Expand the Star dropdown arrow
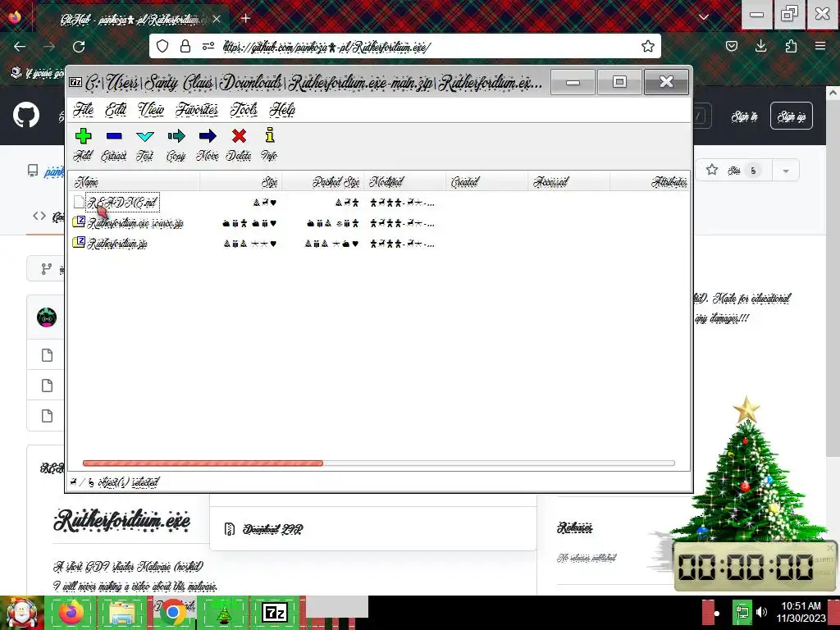This screenshot has height=630, width=840. (786, 171)
